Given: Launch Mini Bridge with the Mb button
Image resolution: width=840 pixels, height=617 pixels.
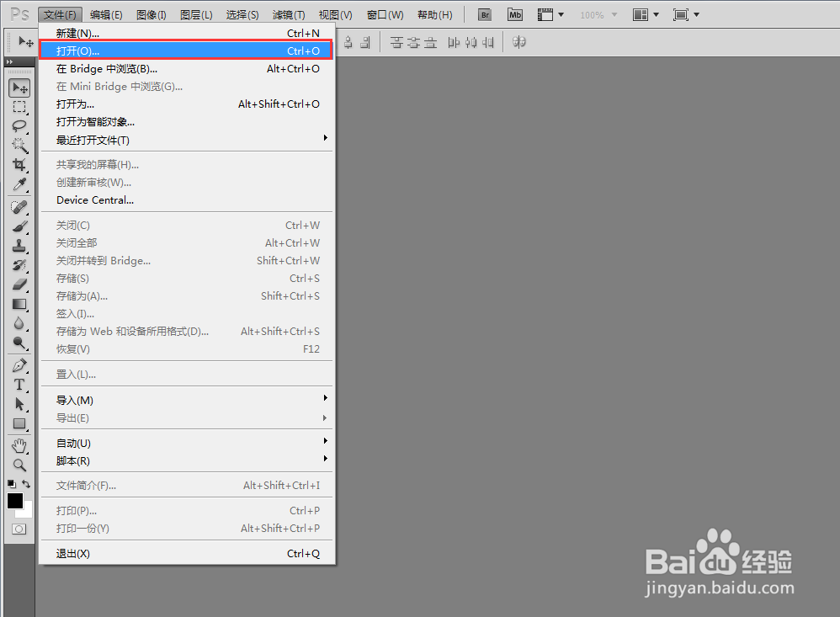Looking at the screenshot, I should (515, 15).
